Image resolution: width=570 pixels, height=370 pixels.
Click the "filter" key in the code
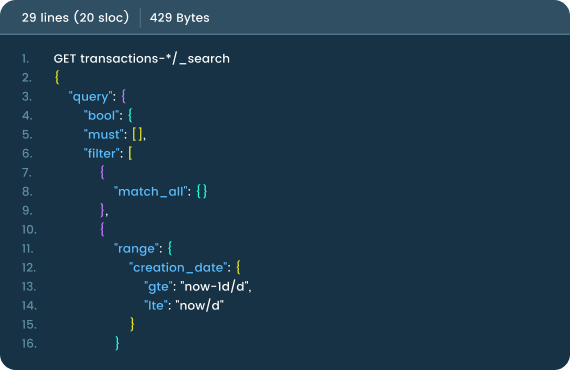pyautogui.click(x=101, y=153)
